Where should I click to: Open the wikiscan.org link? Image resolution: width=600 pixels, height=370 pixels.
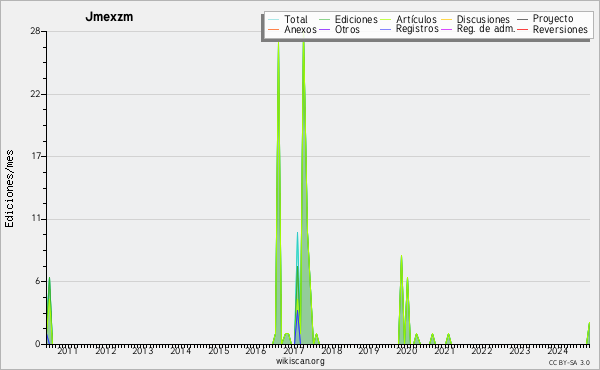click(300, 361)
